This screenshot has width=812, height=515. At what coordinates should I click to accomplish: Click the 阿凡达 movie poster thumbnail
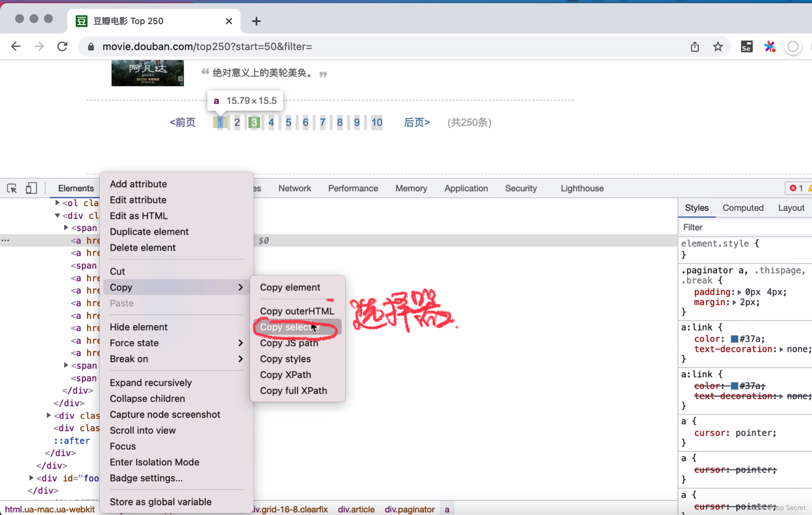pyautogui.click(x=148, y=73)
